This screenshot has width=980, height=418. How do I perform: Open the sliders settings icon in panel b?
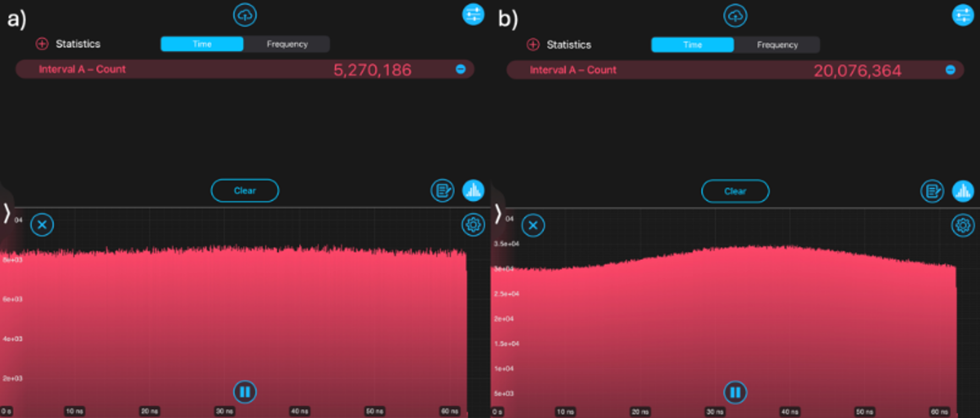pyautogui.click(x=963, y=15)
